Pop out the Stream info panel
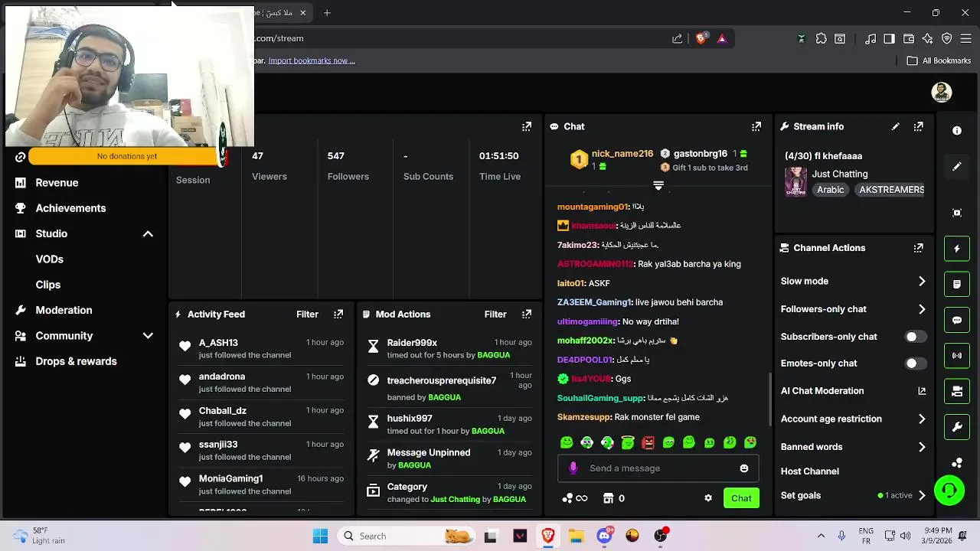Image resolution: width=980 pixels, height=551 pixels. [919, 126]
